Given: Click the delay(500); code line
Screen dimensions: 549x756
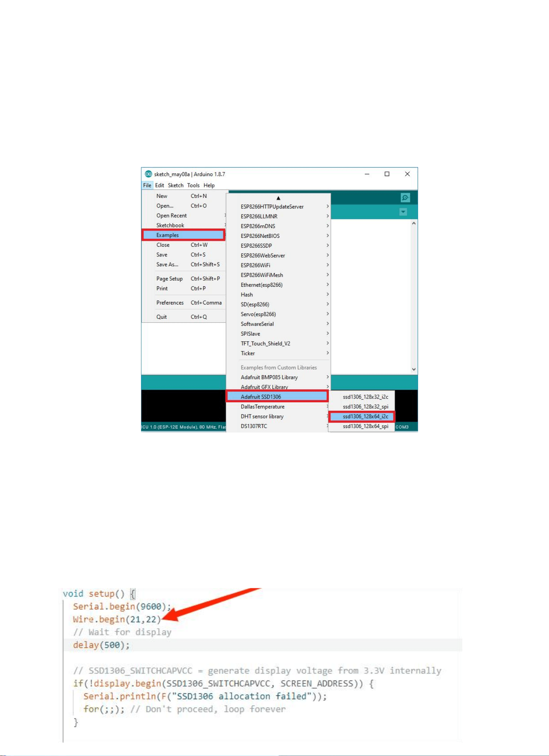Looking at the screenshot, I should tap(101, 645).
